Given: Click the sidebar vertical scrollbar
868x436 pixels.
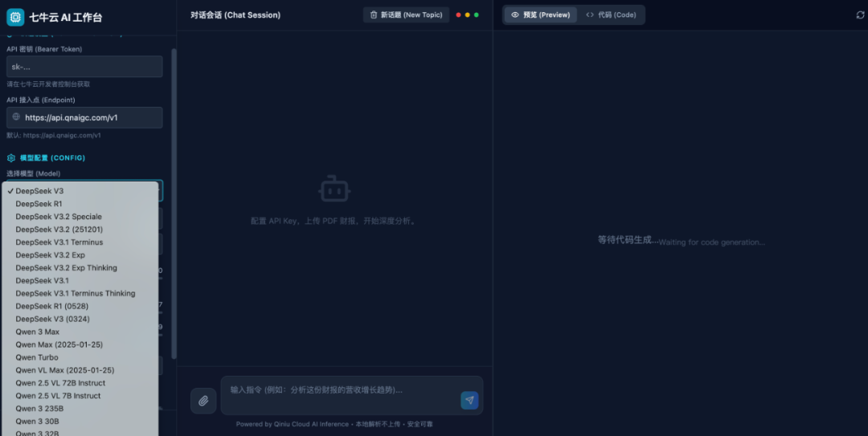Looking at the screenshot, I should click(174, 201).
